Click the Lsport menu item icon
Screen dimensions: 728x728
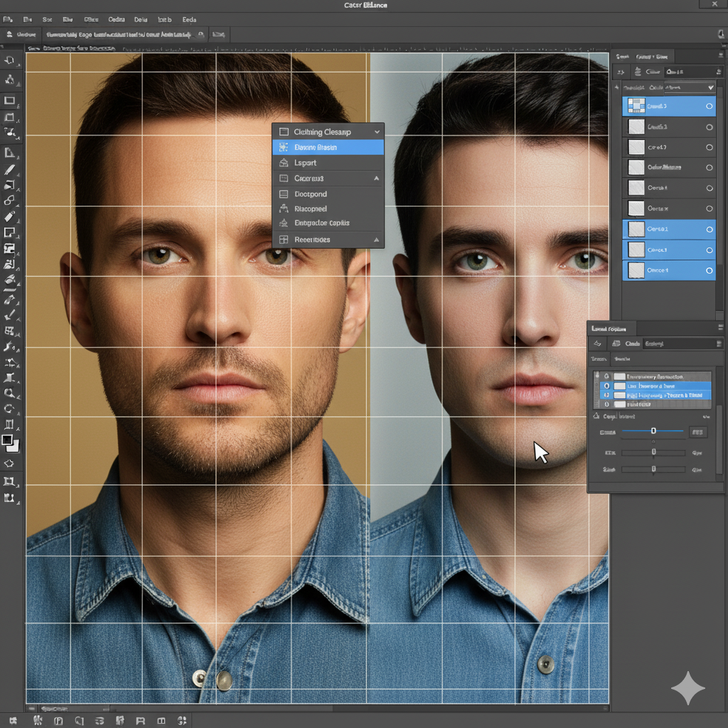pos(283,163)
